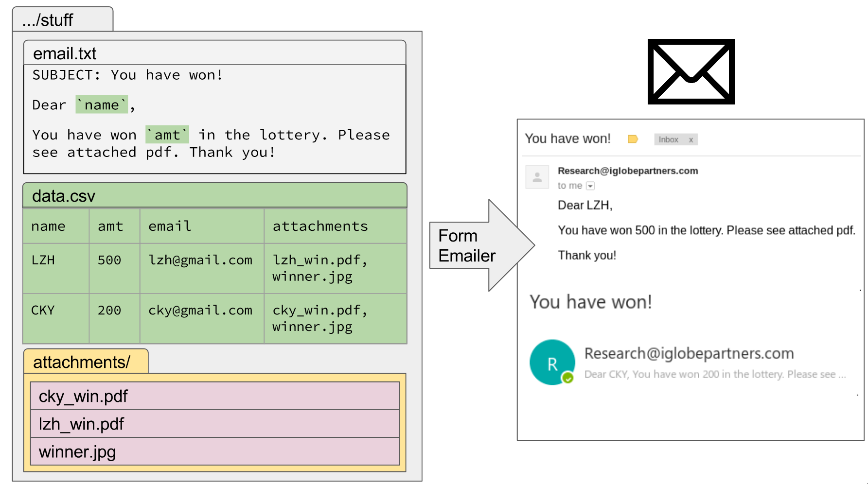This screenshot has width=868, height=484.
Task: Click the 'Dear LZH,' greeting line
Action: (585, 205)
